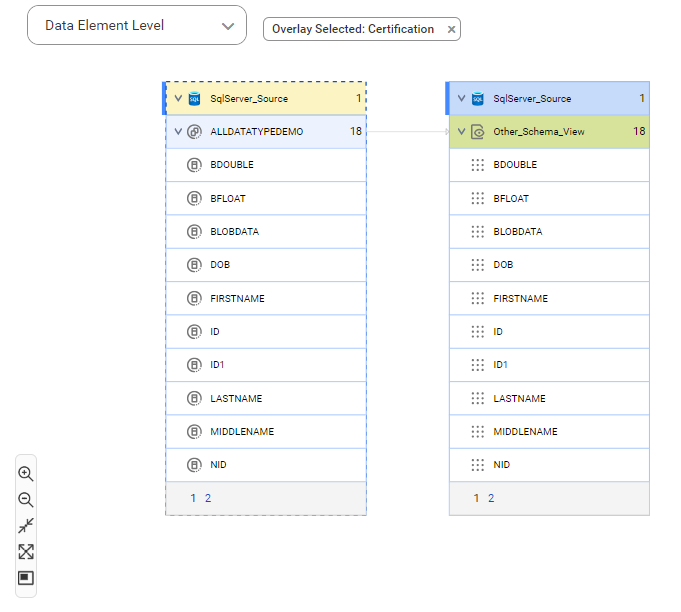This screenshot has height=612, width=681.
Task: Select FIRSTNAME column in ALLDATATYPEDEMO
Action: point(266,298)
